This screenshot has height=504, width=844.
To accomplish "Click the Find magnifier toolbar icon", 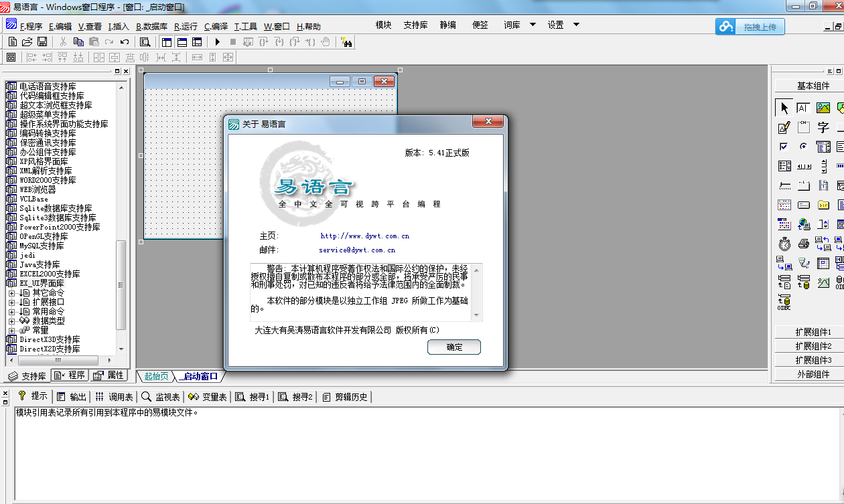I will [145, 41].
